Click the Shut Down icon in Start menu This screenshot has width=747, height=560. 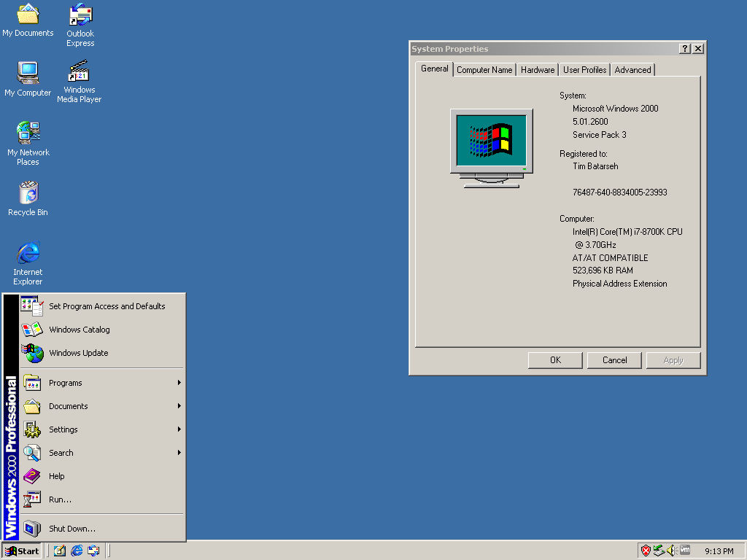tap(32, 528)
